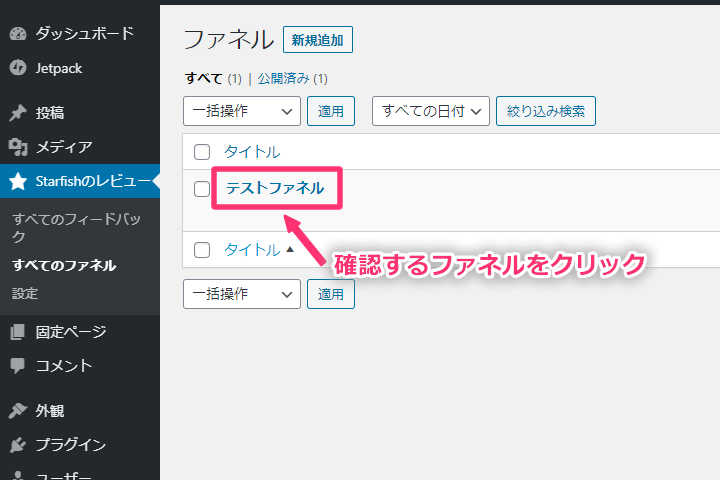
Task: Open the プラグイン menu item
Action: (x=80, y=445)
